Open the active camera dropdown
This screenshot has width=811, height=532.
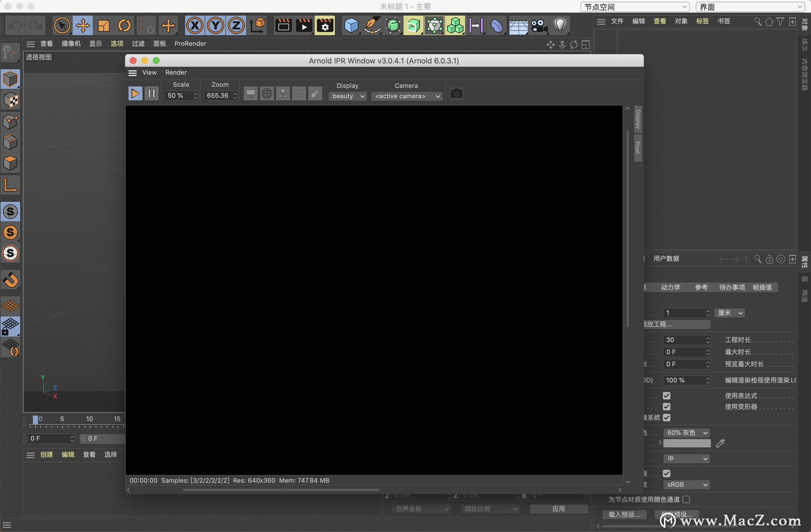pos(406,96)
